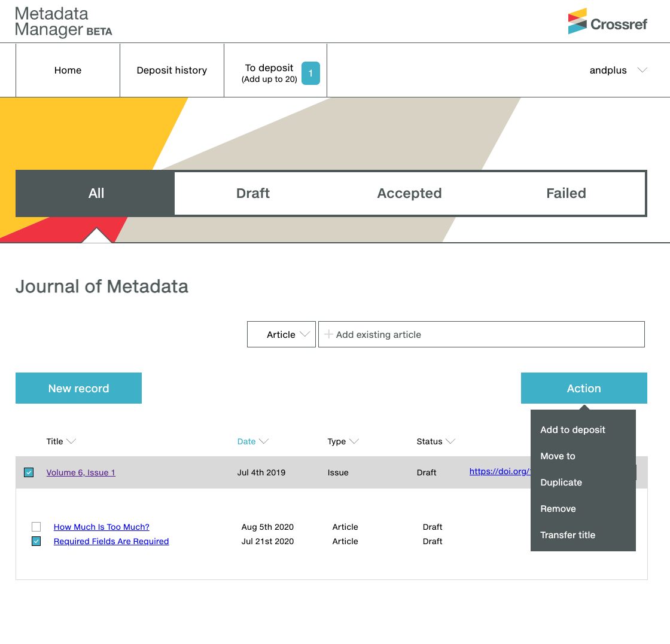The width and height of the screenshot is (670, 644).
Task: Check the How Much Is Too Much? checkbox
Action: [x=36, y=527]
